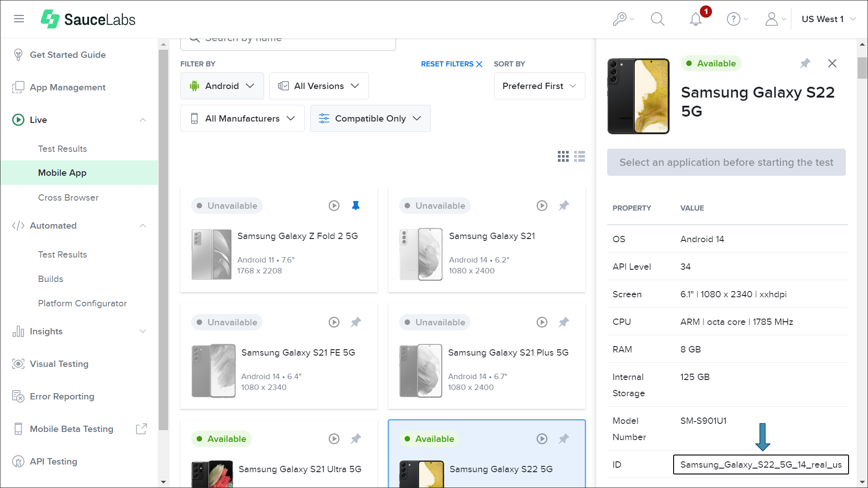
Task: Open the hamburger navigation menu
Action: [x=19, y=19]
